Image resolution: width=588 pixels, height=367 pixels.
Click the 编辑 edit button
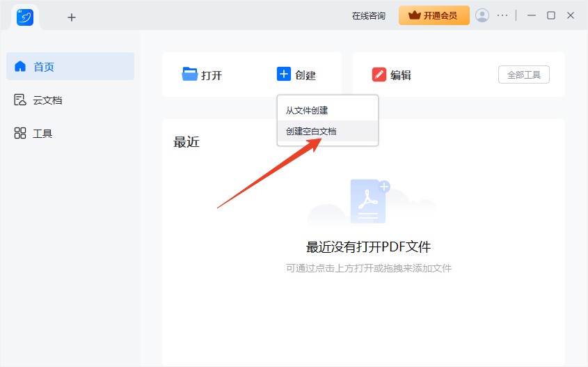point(392,75)
